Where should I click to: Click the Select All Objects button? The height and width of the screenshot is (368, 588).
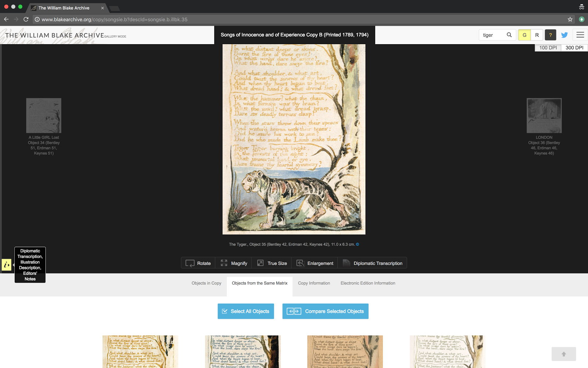click(246, 311)
